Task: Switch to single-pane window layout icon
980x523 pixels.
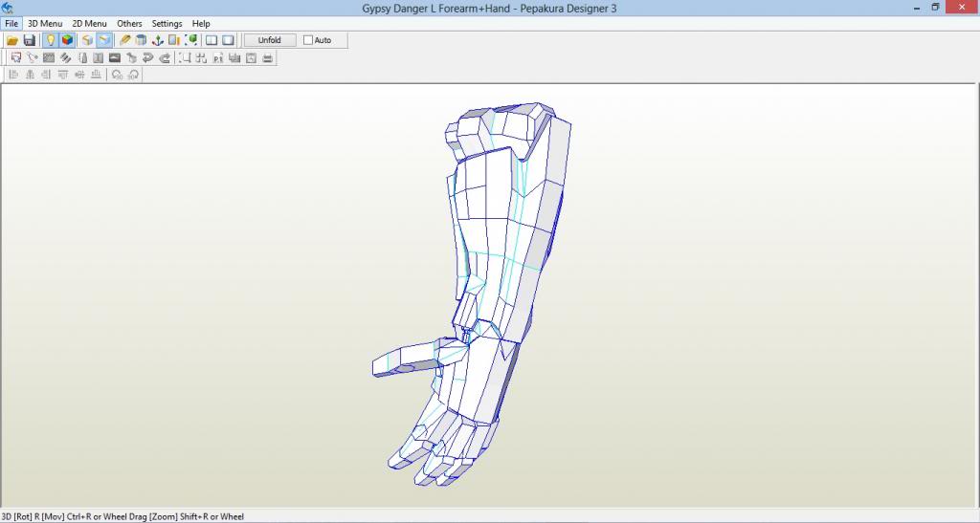Action: pos(229,40)
